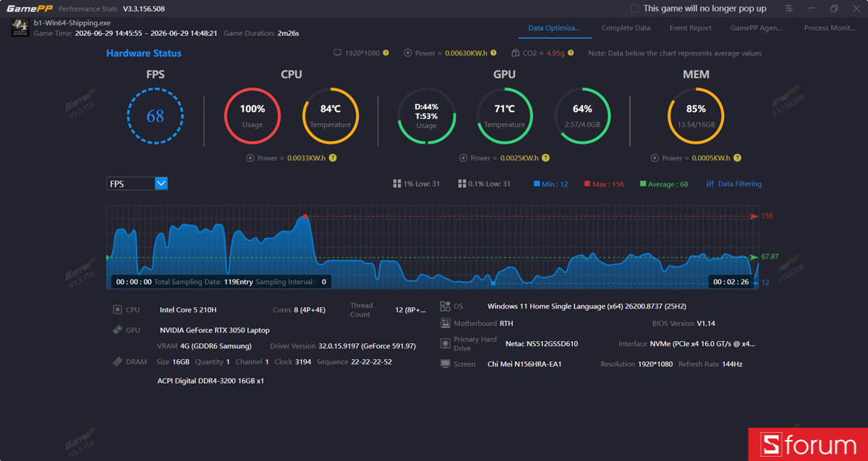Click the memory 85% gauge
Image resolution: width=868 pixels, height=461 pixels.
point(696,116)
